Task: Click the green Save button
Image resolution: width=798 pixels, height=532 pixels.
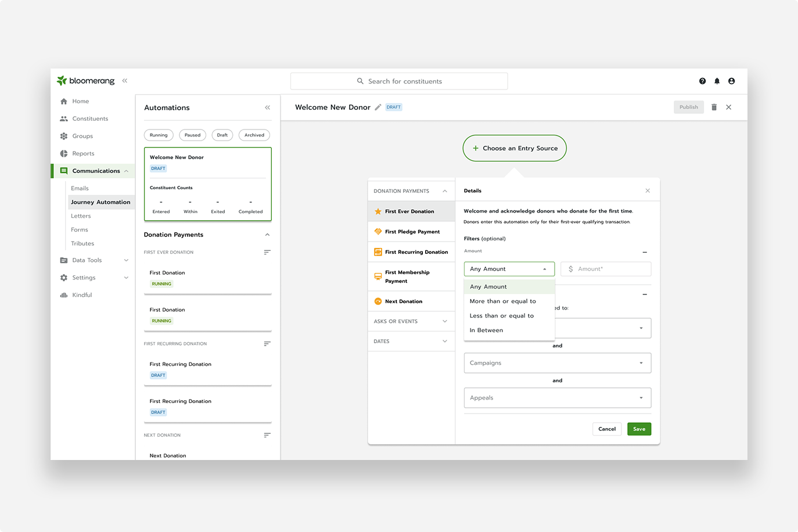Action: point(639,429)
